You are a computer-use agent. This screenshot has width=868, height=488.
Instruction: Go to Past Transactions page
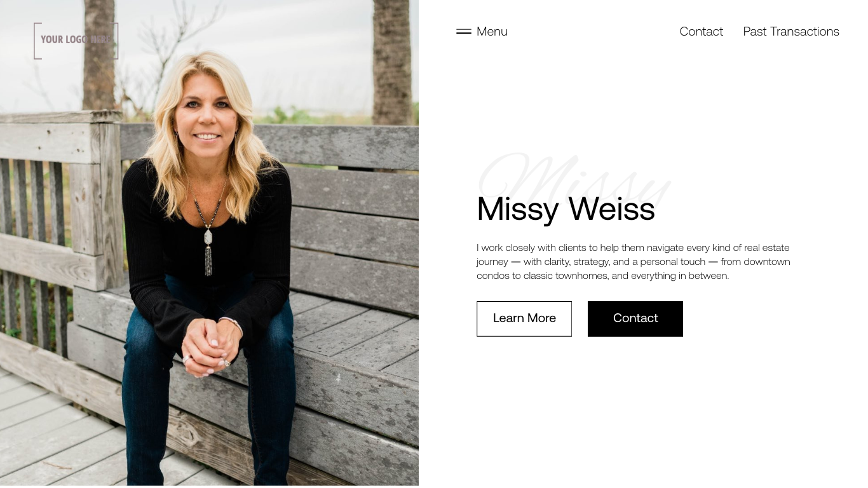[791, 31]
